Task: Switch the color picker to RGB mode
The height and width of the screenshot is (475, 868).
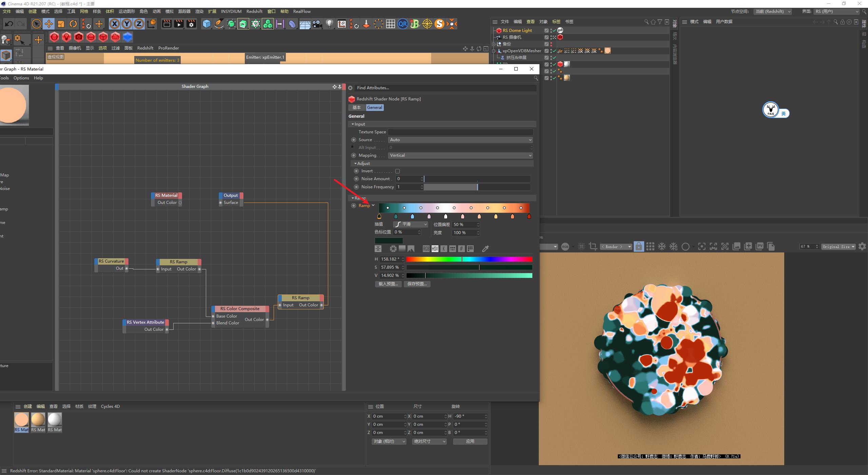Action: (426, 249)
